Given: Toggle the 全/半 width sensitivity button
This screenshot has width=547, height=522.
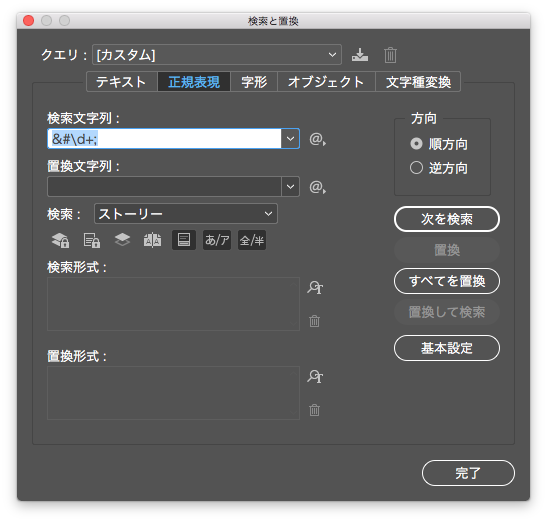Looking at the screenshot, I should (252, 240).
